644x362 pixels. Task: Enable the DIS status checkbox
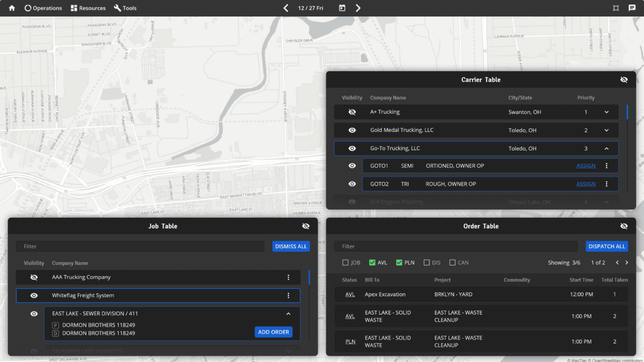[x=427, y=263]
